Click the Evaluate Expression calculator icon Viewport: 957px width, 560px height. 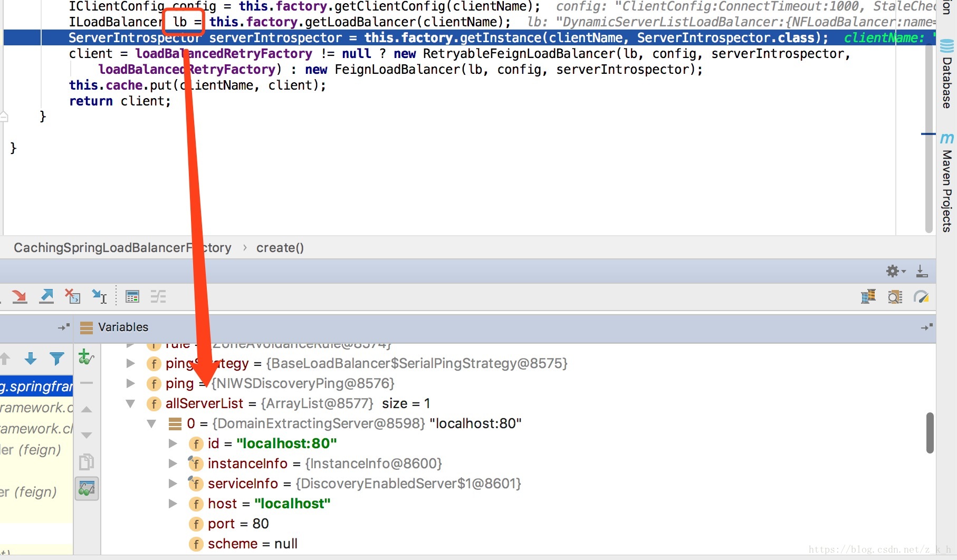point(132,297)
